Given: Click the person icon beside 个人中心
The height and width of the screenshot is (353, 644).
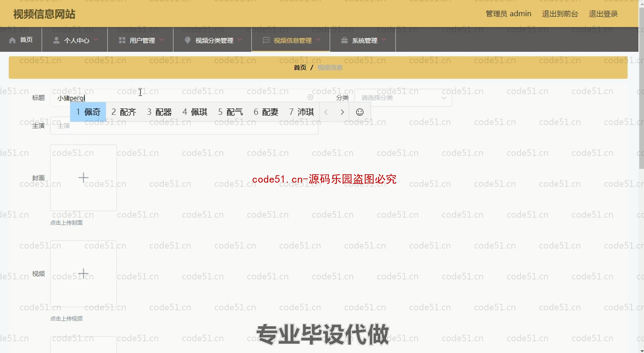Looking at the screenshot, I should (57, 40).
